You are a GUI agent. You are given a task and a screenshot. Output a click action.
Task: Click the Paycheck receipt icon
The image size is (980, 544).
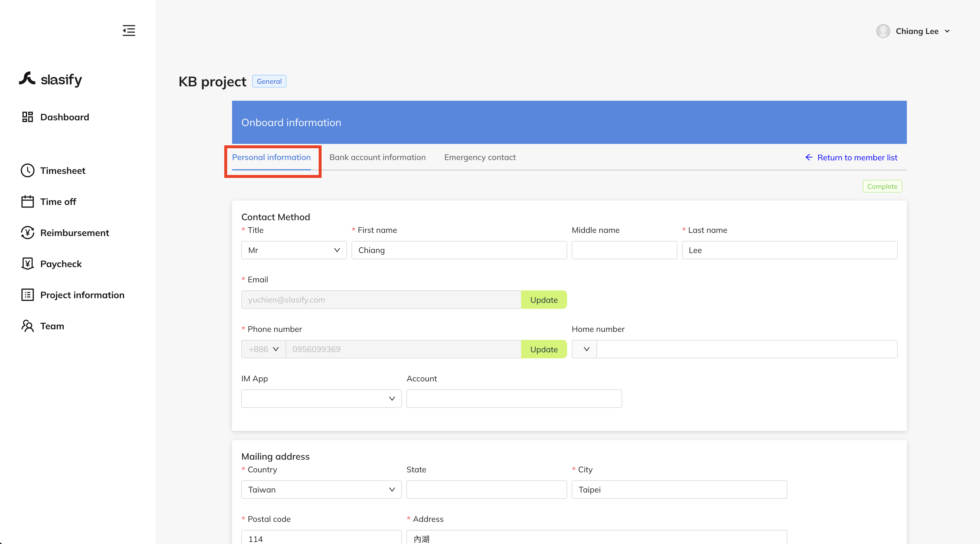(x=27, y=264)
